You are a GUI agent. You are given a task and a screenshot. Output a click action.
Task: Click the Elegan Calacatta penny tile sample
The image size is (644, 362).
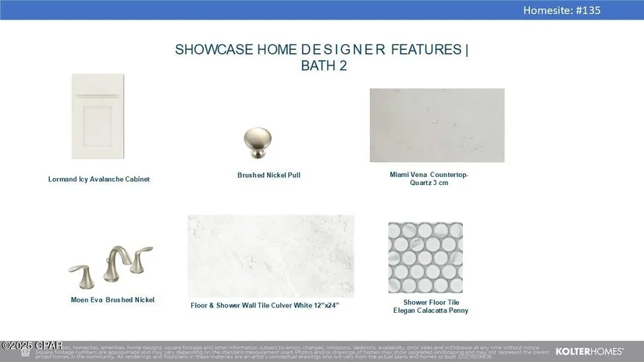[425, 257]
